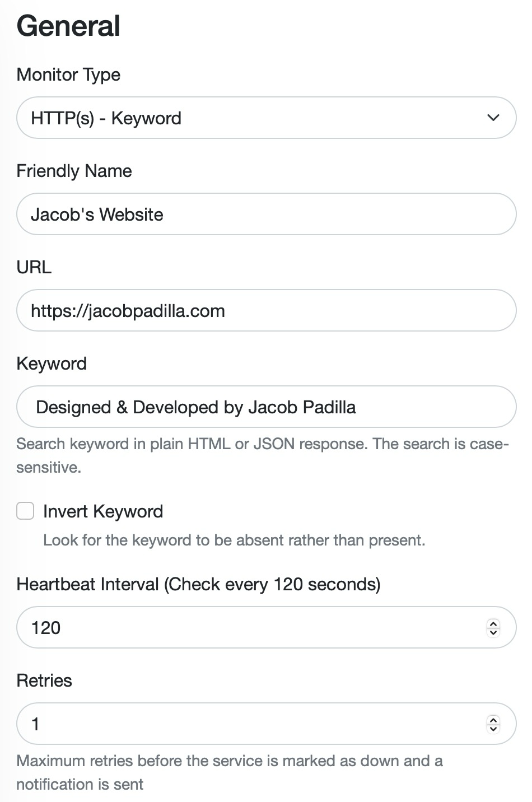
Task: Click the Keyword field label
Action: (x=52, y=363)
